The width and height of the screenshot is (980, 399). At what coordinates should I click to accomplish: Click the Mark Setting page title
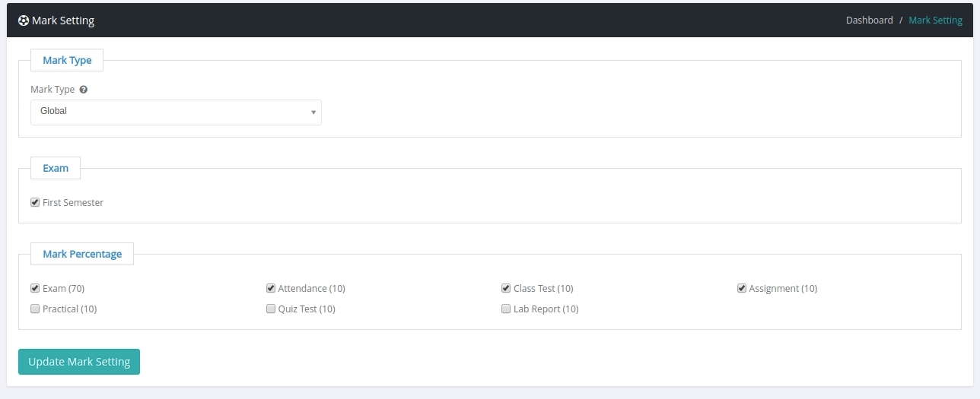coord(63,21)
